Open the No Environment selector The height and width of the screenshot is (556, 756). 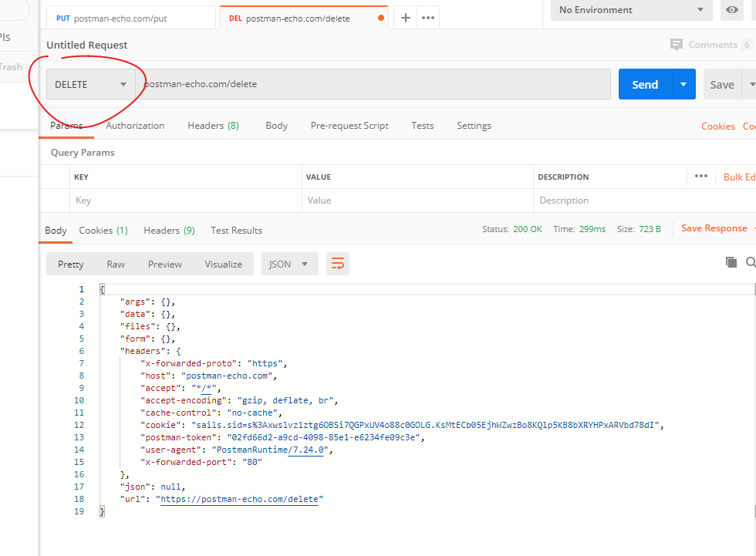point(631,9)
